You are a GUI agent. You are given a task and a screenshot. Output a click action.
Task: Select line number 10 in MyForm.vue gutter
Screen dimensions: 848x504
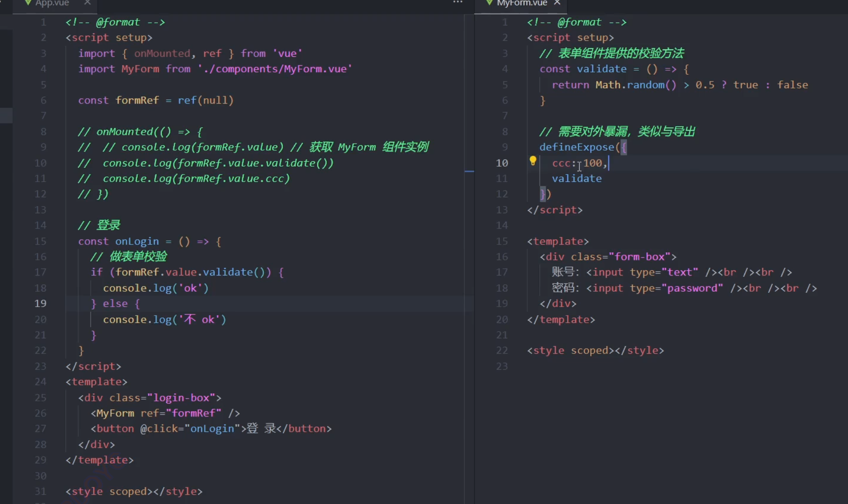click(x=502, y=163)
